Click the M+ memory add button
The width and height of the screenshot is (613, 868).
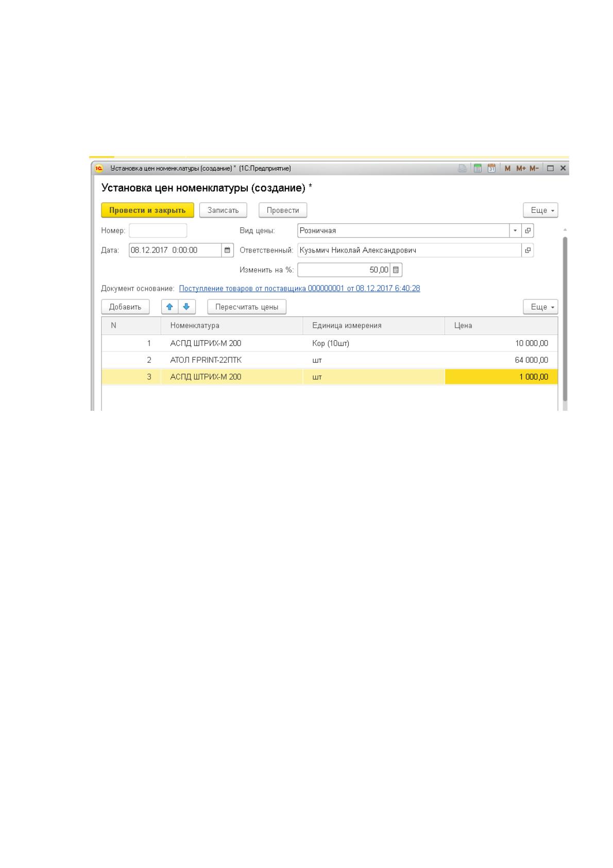(521, 169)
